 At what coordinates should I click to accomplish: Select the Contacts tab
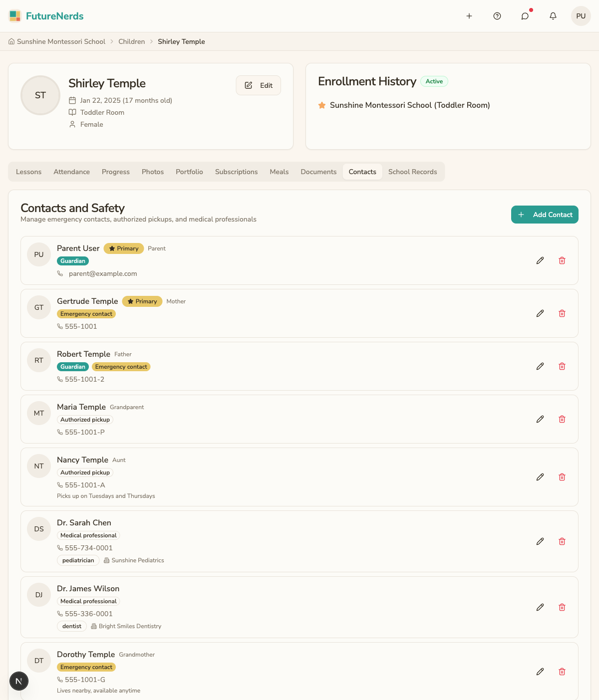[x=362, y=172]
